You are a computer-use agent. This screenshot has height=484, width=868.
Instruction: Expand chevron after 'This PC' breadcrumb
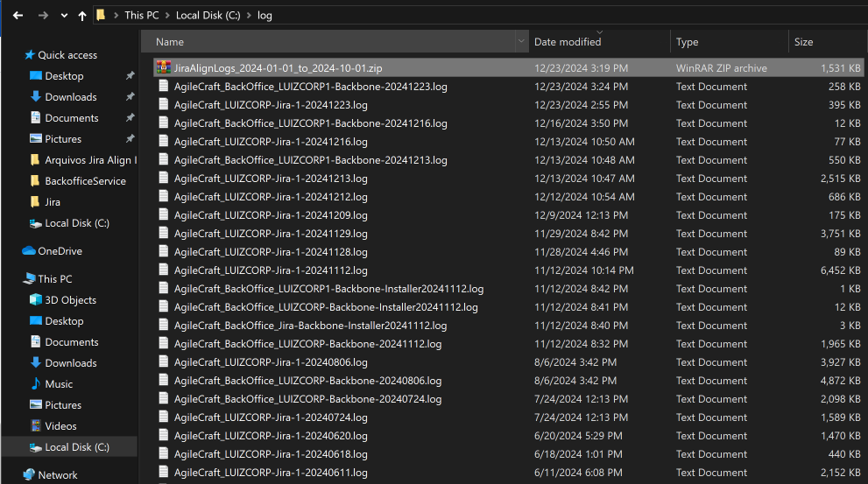[x=167, y=16]
